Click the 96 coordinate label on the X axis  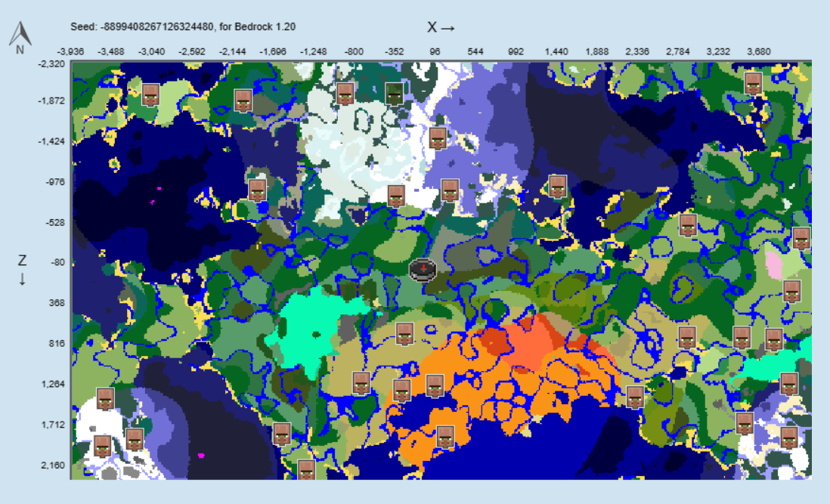click(435, 50)
